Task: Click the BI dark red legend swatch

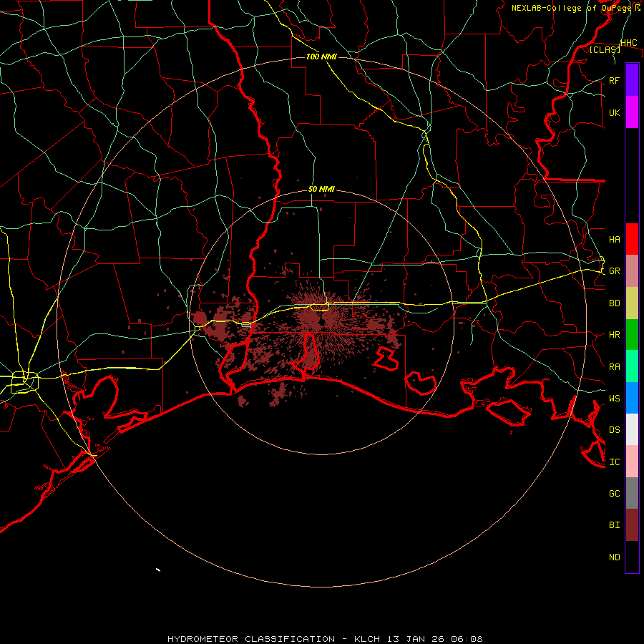Action: [x=632, y=525]
